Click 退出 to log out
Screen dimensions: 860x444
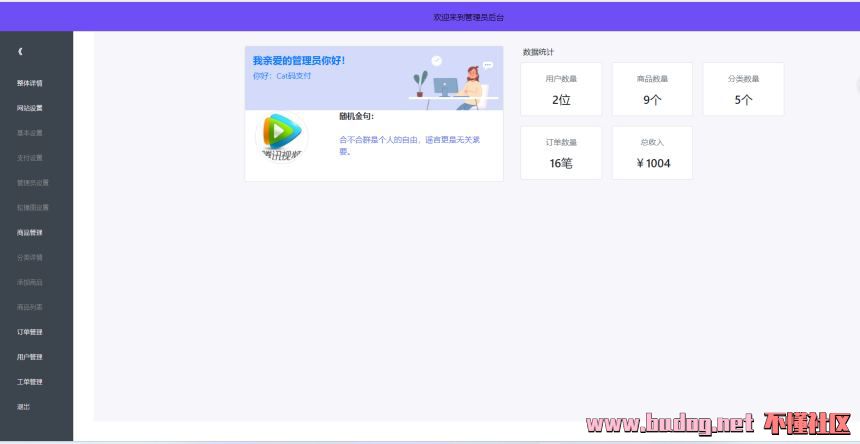(23, 407)
